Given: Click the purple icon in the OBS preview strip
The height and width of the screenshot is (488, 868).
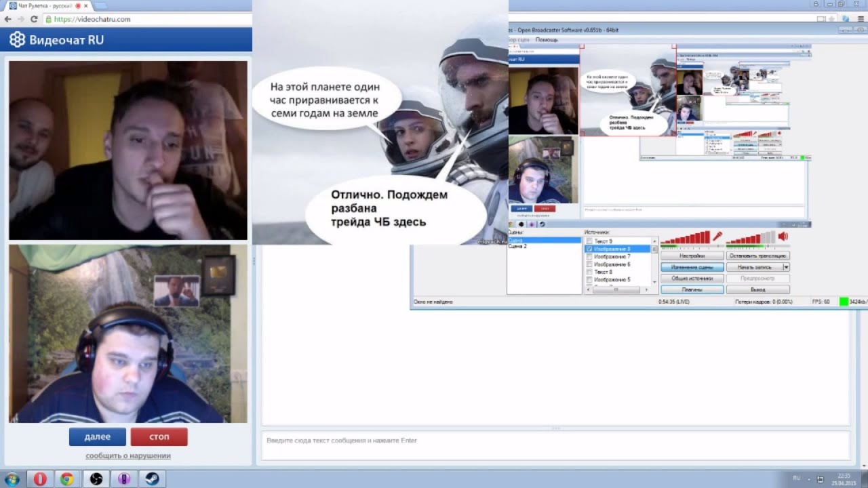Looking at the screenshot, I should click(x=532, y=224).
